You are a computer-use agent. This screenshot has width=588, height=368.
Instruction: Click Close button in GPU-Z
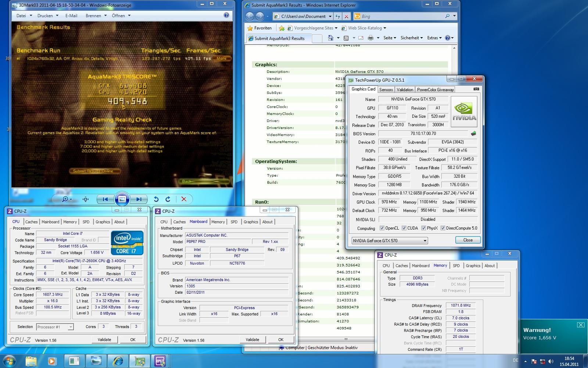point(468,240)
